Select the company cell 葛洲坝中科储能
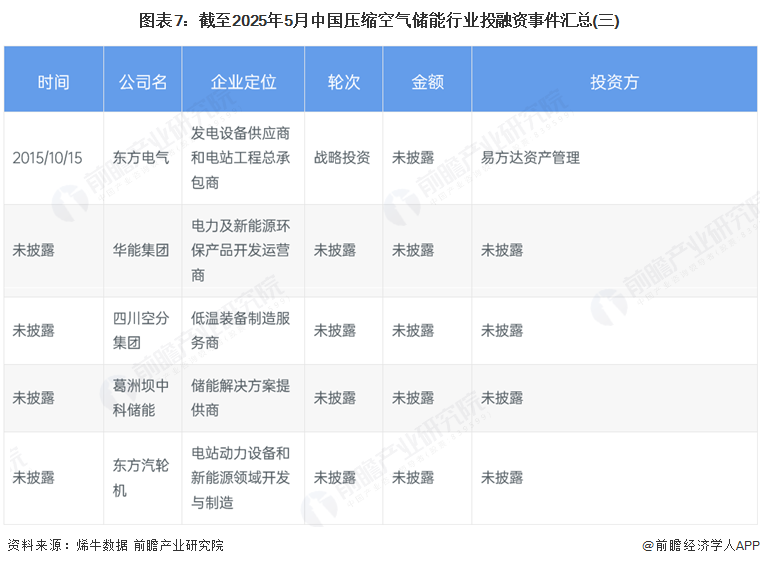Viewport: 760px width, 566px height. click(141, 398)
